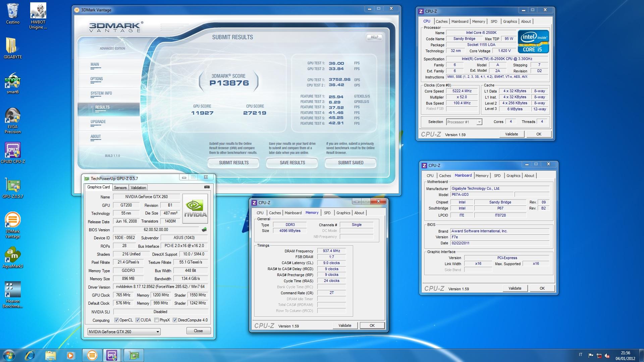Screen dimensions: 644x362
Task: Open the Sensors tab in GPU-Z
Action: click(120, 188)
